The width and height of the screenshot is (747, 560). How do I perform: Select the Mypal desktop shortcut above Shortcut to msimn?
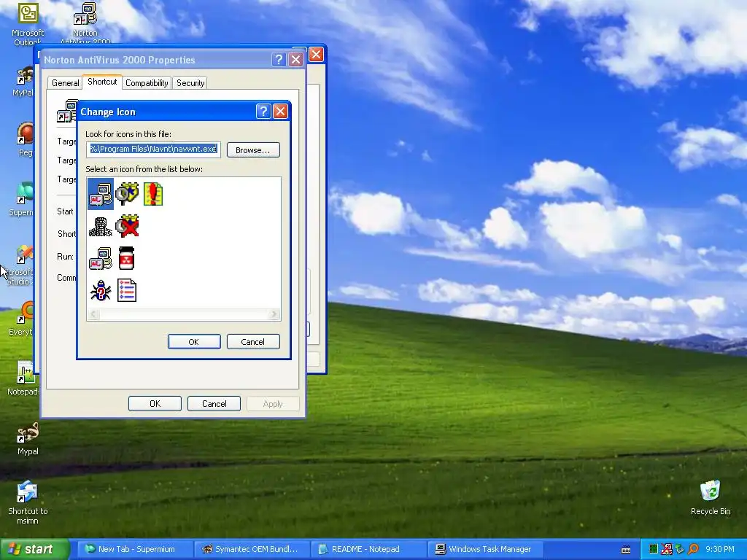[28, 438]
